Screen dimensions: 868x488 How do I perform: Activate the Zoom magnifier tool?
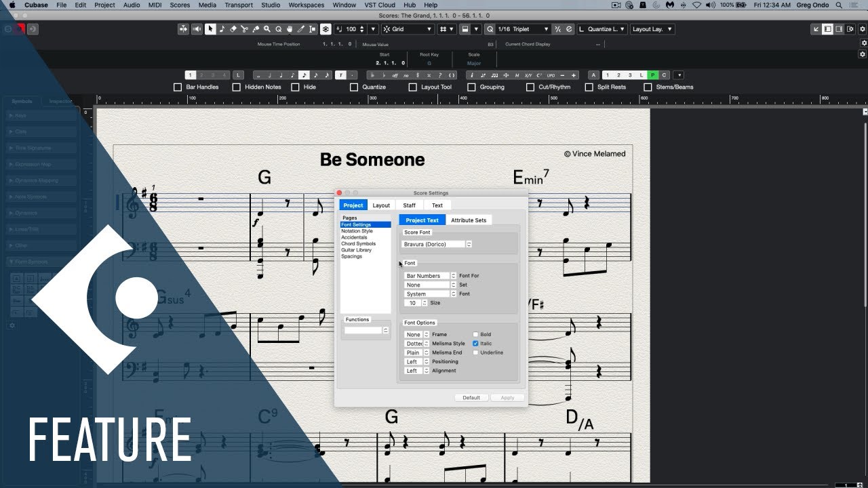[268, 29]
